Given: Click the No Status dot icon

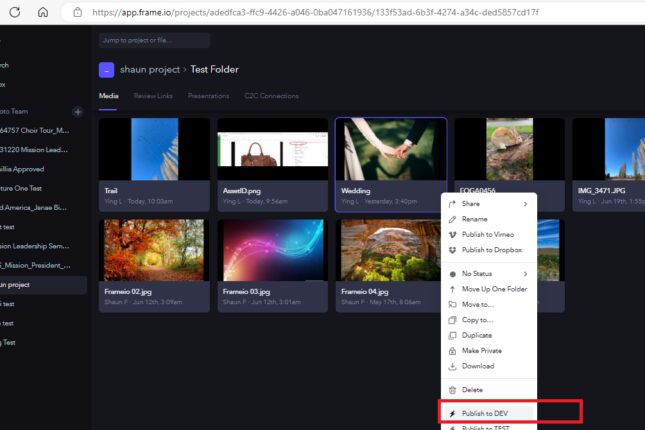Looking at the screenshot, I should tap(452, 274).
